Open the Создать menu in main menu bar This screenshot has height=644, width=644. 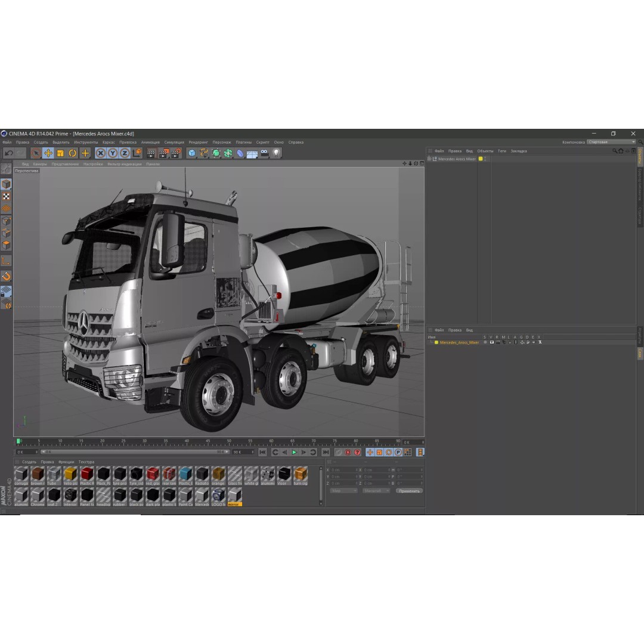(41, 143)
